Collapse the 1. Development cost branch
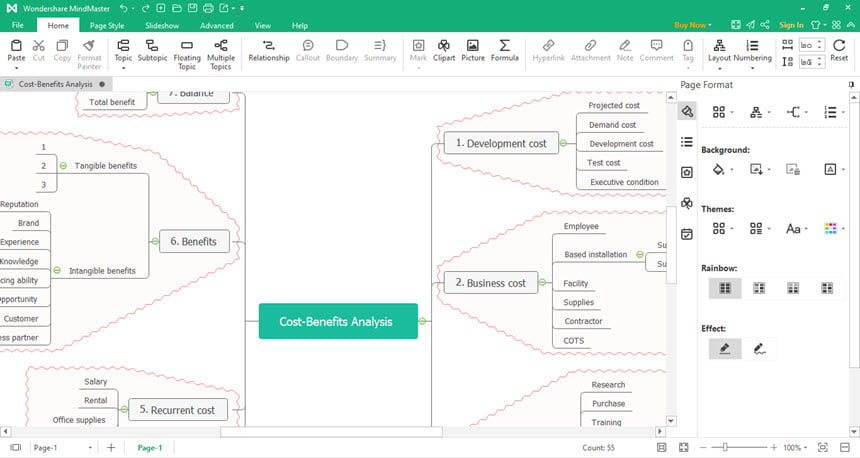This screenshot has height=458, width=860. click(563, 143)
